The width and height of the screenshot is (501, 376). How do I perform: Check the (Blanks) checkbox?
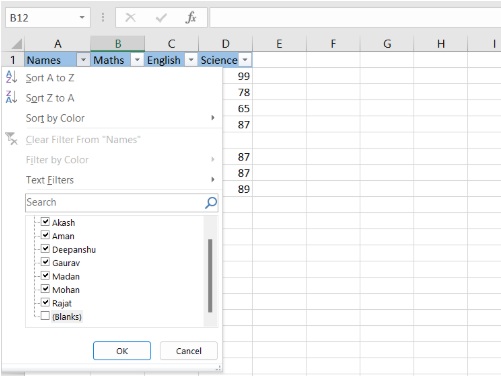tap(45, 316)
